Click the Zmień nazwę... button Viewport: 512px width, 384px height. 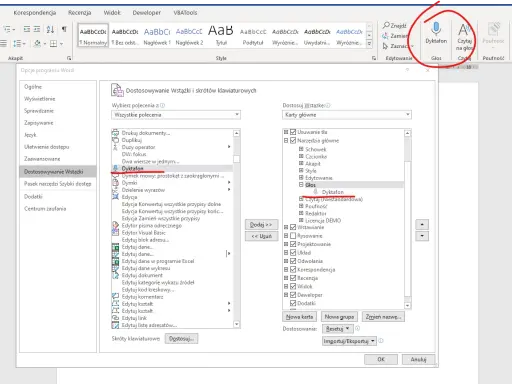click(x=383, y=317)
